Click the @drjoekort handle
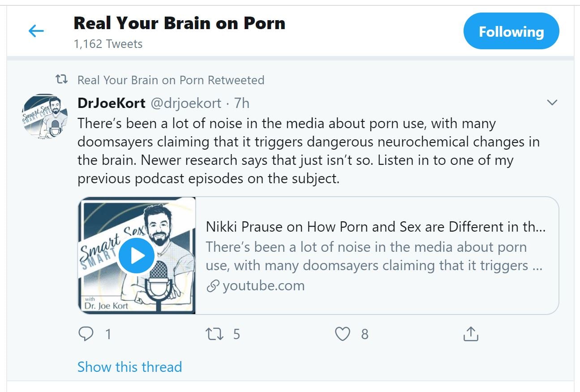Screen dimensions: 580x392 [x=185, y=103]
